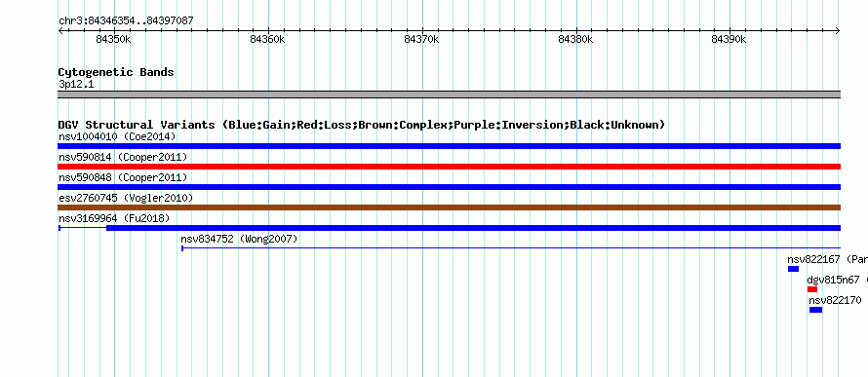Click the nsv822167 variant label

coord(828,259)
